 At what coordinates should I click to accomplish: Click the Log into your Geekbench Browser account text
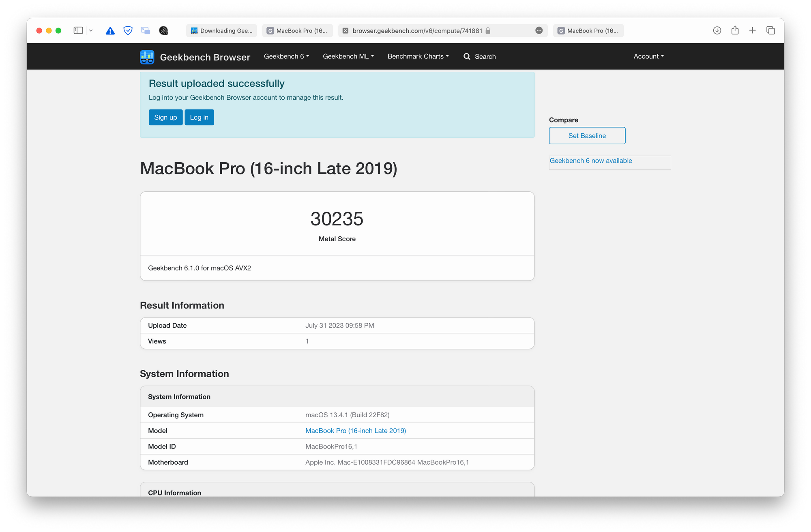coord(246,97)
